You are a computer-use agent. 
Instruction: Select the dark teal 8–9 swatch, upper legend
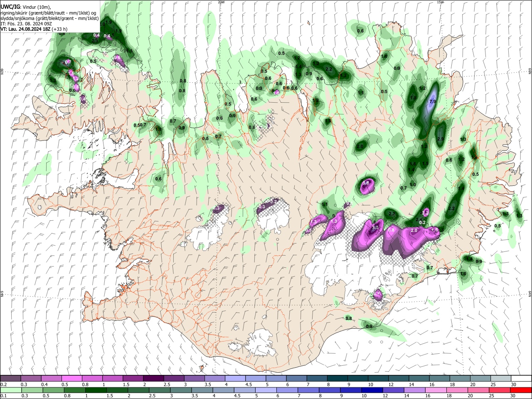tap(337, 378)
